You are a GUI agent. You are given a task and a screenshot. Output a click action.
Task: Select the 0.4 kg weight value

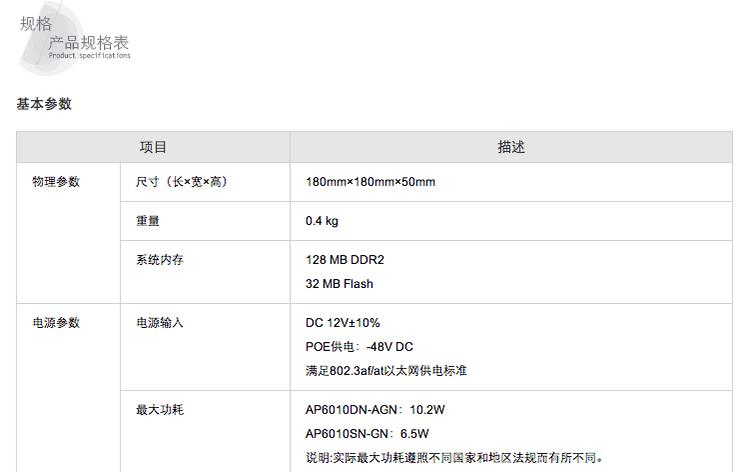pyautogui.click(x=322, y=221)
